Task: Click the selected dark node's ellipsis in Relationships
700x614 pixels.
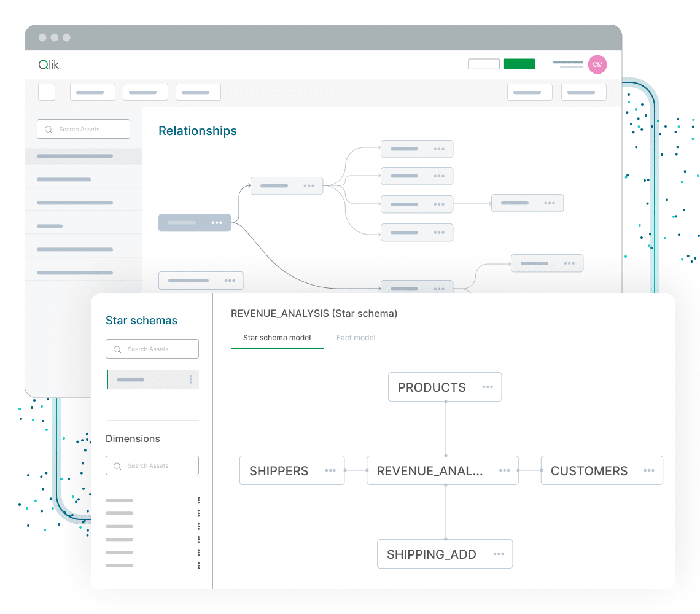Action: click(x=217, y=222)
